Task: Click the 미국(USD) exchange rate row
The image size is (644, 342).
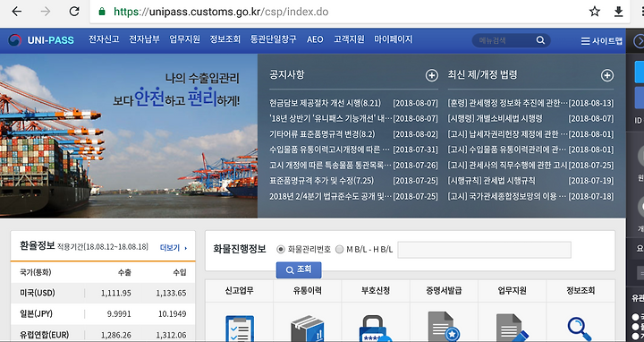Action: [103, 293]
